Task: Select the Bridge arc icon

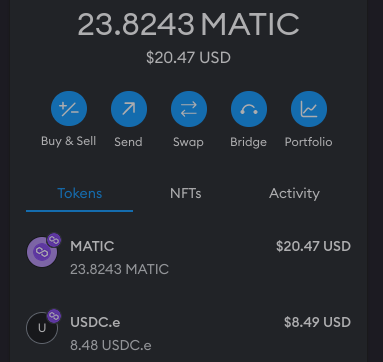Action: click(249, 109)
